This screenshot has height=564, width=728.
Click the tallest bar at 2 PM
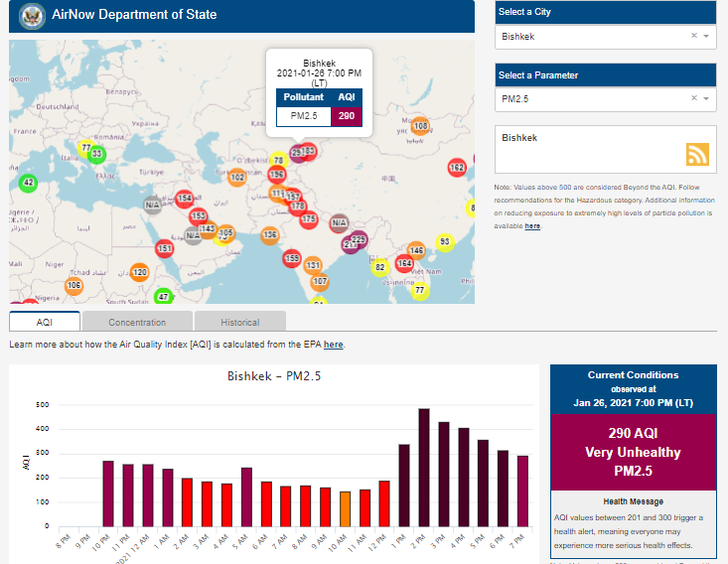coord(424,468)
